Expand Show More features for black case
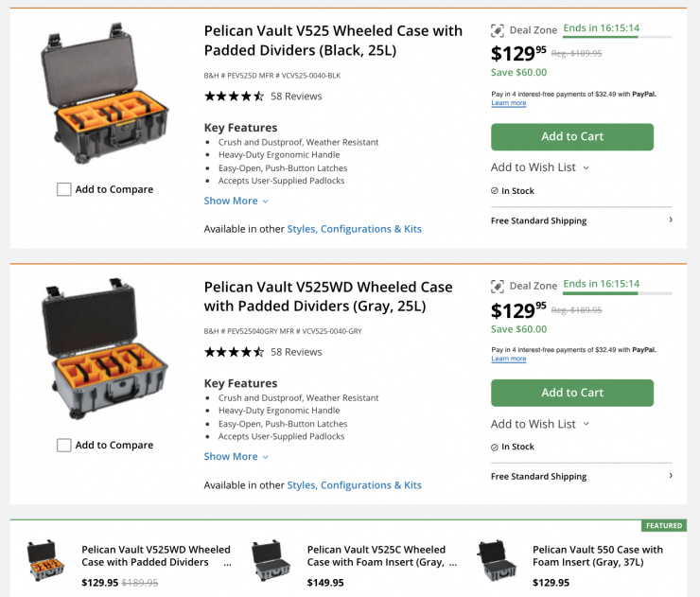The width and height of the screenshot is (700, 597). [236, 201]
